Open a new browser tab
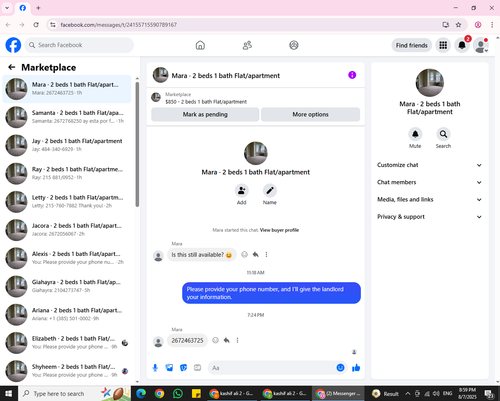The width and height of the screenshot is (500, 401). click(38, 8)
